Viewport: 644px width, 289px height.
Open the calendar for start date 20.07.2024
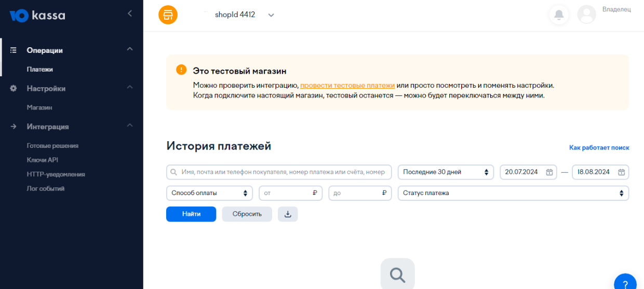point(549,172)
